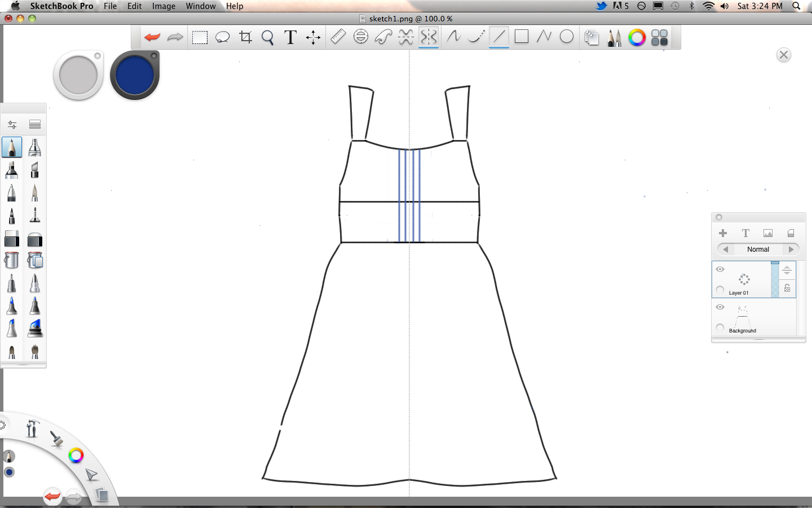Viewport: 812px width, 508px height.
Task: Select the hard Eraser brush
Action: click(12, 239)
